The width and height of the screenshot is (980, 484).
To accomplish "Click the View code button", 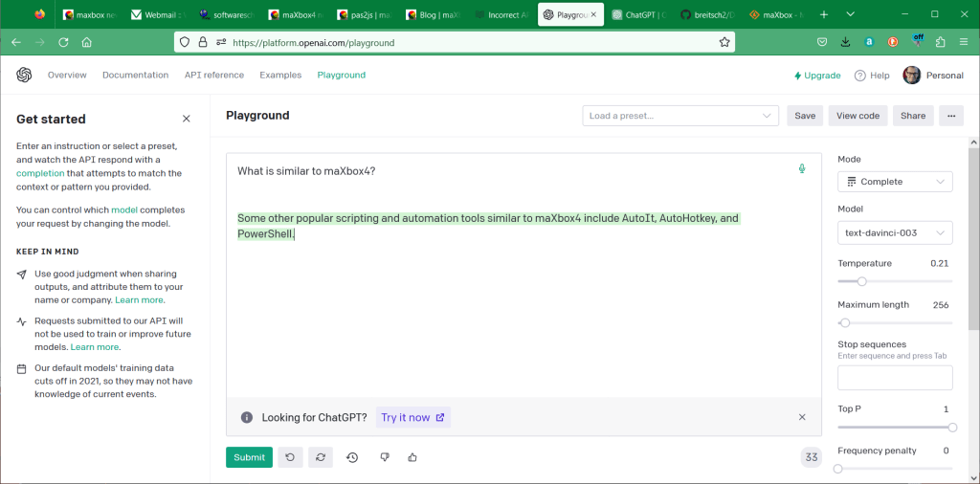I will (x=857, y=116).
